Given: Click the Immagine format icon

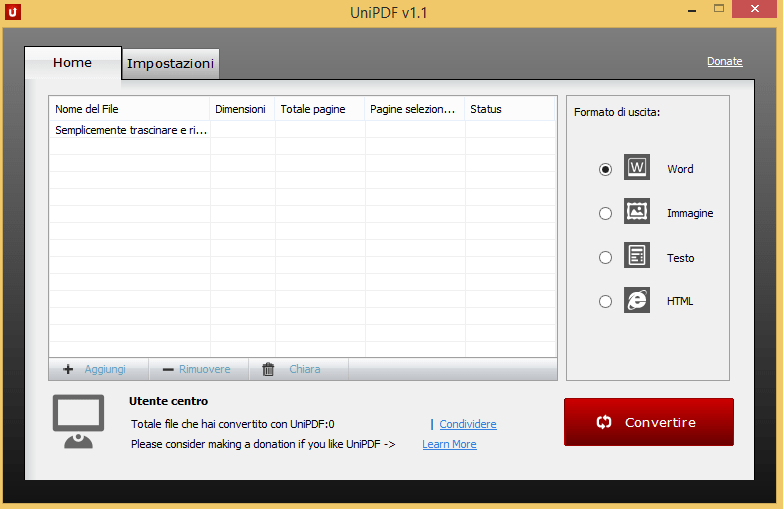Looking at the screenshot, I should coord(637,211).
